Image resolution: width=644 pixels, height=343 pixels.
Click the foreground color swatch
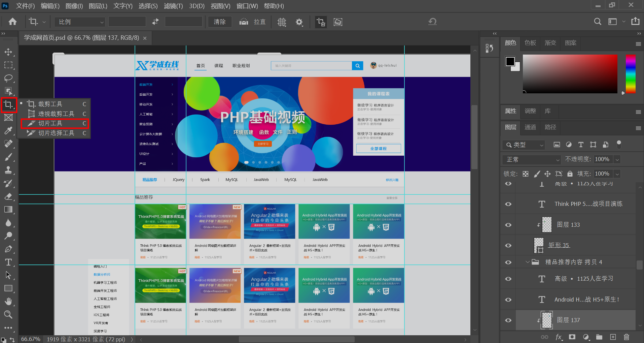pos(510,61)
